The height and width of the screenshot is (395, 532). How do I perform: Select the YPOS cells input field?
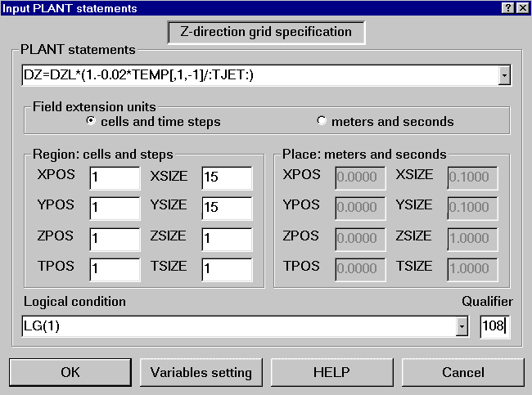pos(115,208)
